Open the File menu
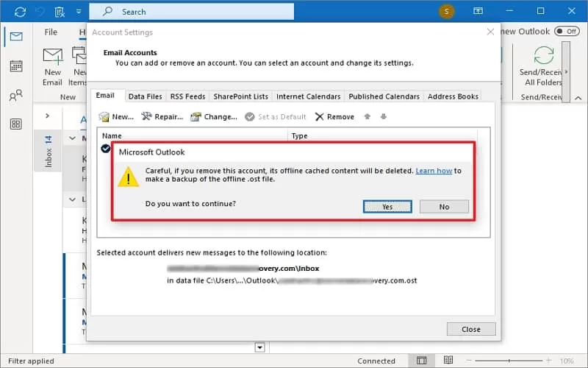 point(51,32)
